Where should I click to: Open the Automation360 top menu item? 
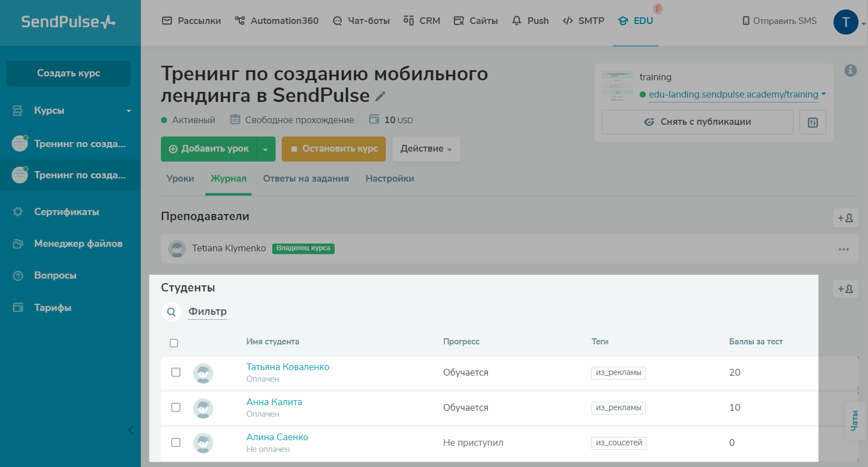tap(277, 21)
